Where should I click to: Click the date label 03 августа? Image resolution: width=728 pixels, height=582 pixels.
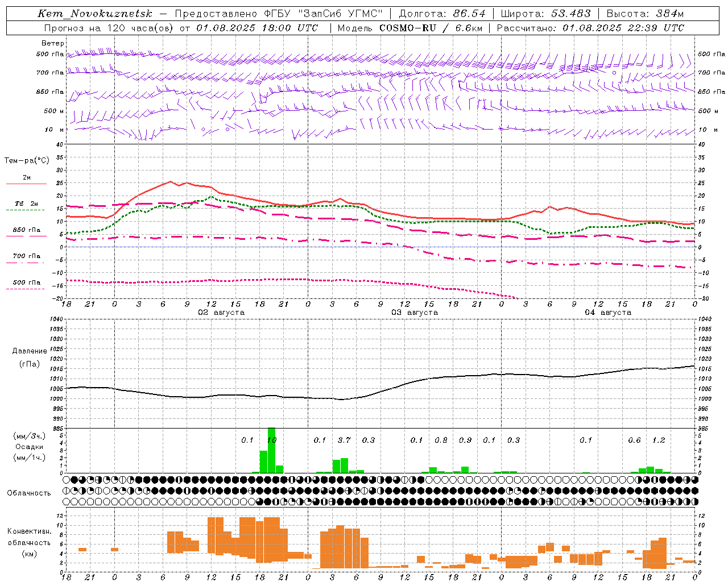[x=415, y=313]
